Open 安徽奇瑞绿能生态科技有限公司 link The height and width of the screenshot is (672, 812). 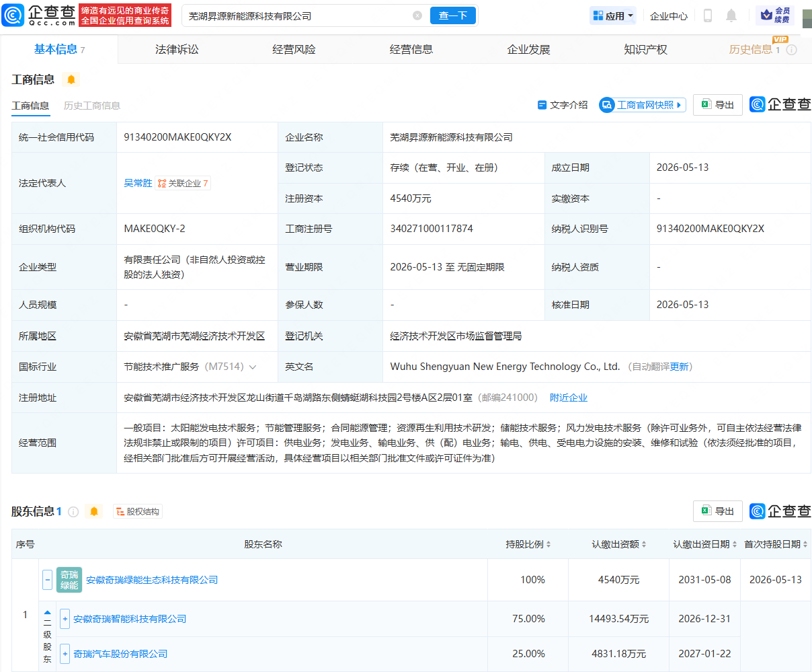[x=152, y=580]
